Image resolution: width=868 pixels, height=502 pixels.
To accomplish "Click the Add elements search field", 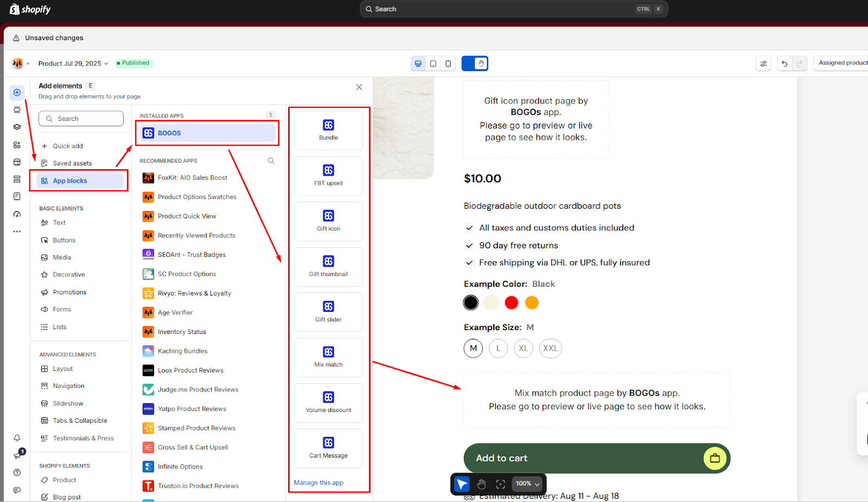I will (x=81, y=119).
